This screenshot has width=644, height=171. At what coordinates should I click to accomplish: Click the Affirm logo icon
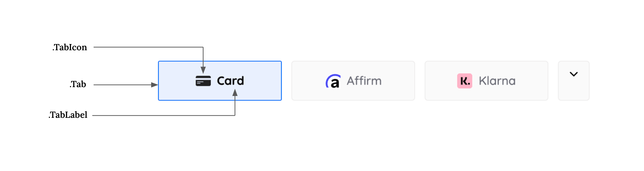(333, 81)
